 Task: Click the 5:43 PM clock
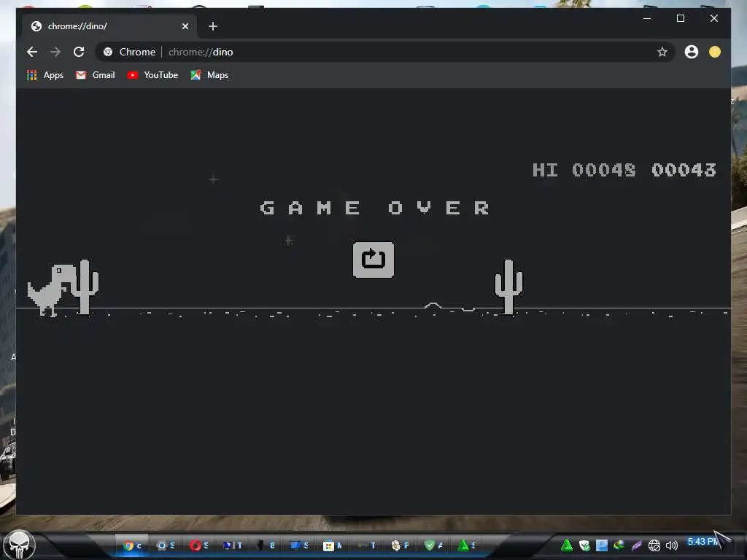click(703, 542)
